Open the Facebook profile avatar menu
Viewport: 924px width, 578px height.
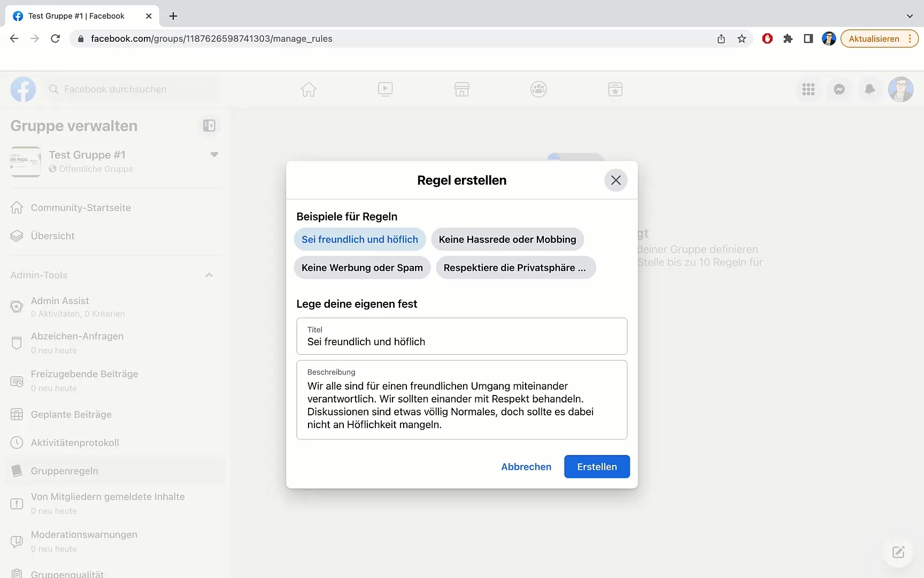(x=901, y=89)
